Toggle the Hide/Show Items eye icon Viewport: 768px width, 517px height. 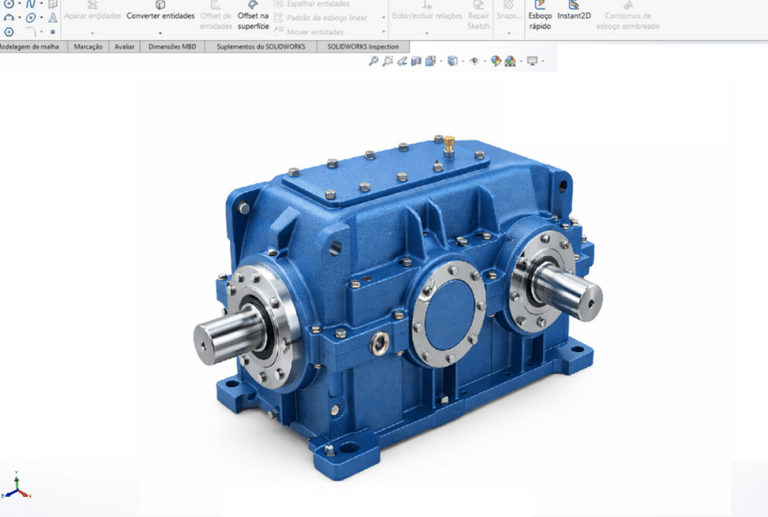click(x=474, y=61)
